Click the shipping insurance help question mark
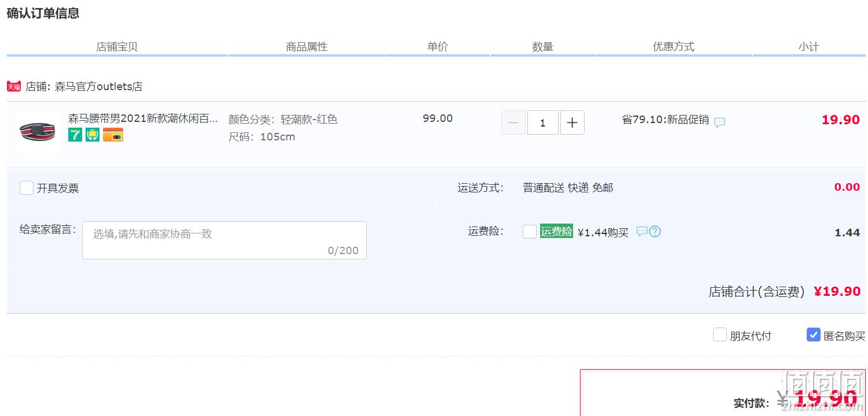The image size is (868, 416). coord(655,232)
